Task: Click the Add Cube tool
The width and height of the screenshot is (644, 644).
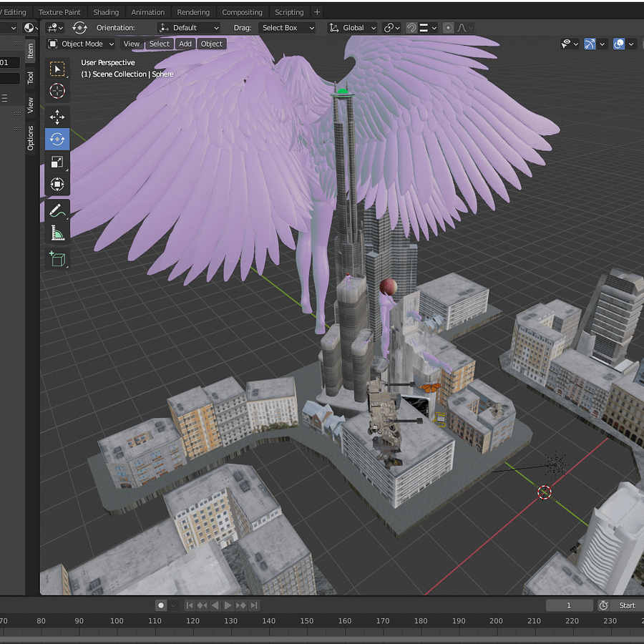Action: tap(57, 259)
